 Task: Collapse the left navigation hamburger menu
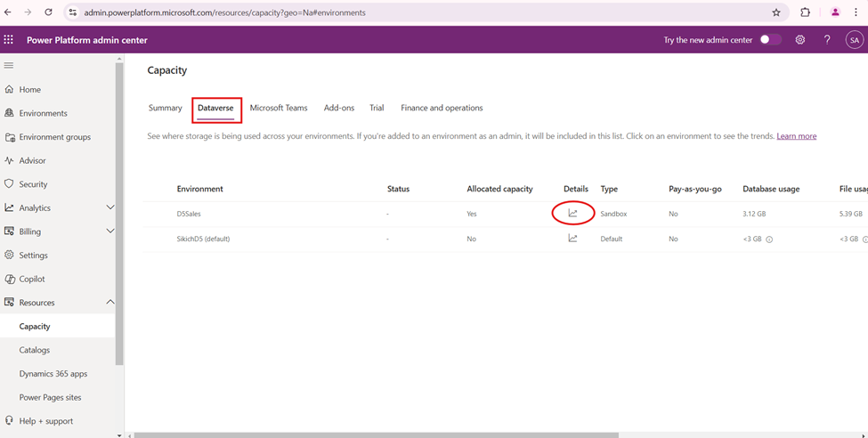(9, 65)
